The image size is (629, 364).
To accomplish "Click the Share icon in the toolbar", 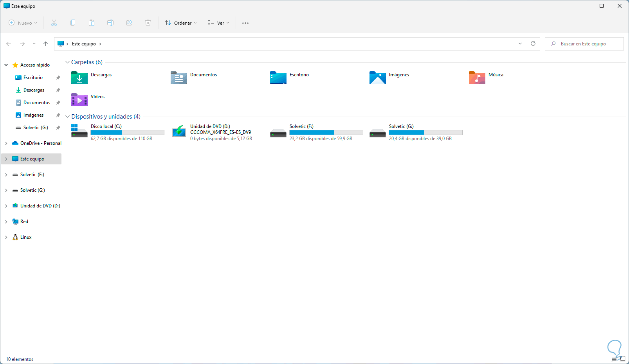I will tap(129, 23).
